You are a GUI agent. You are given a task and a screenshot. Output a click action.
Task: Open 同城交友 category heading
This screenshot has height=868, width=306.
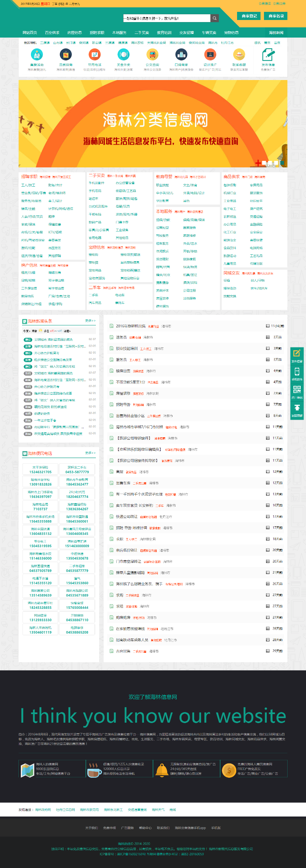231,273
